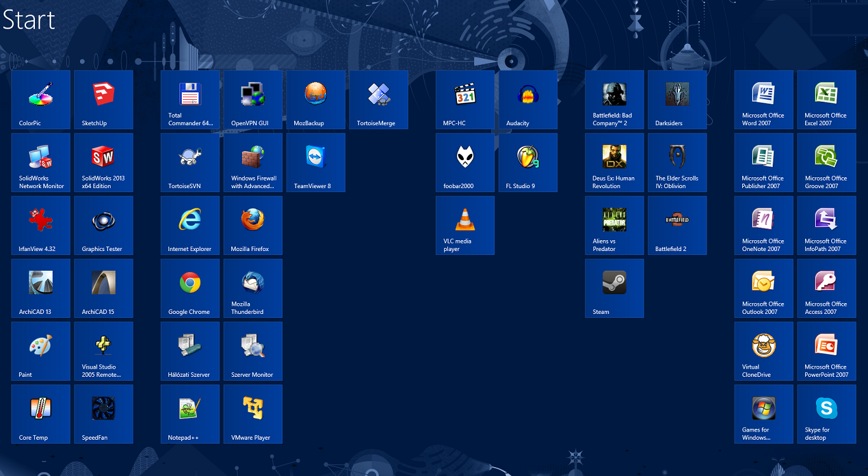Start Battlefield: Bad Company 2

tap(614, 100)
